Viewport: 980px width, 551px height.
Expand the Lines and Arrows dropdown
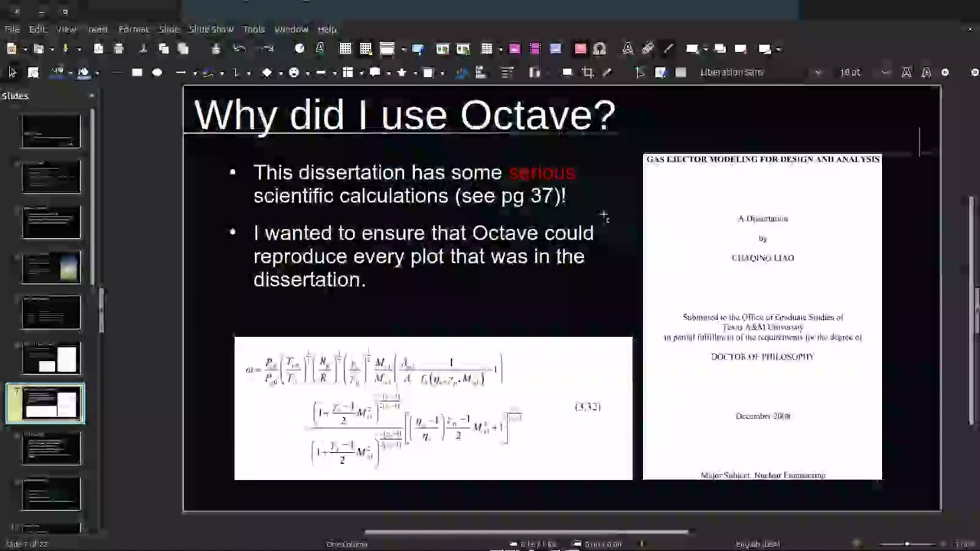(x=194, y=73)
